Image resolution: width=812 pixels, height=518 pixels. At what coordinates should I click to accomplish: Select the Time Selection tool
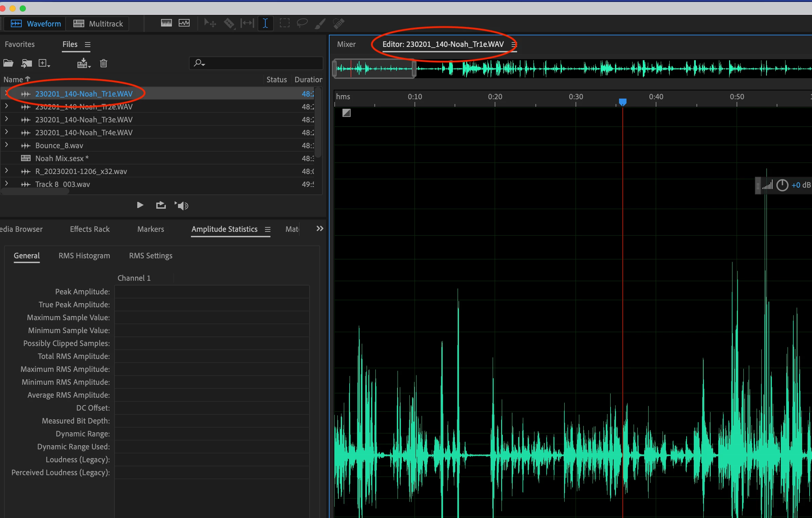tap(265, 23)
